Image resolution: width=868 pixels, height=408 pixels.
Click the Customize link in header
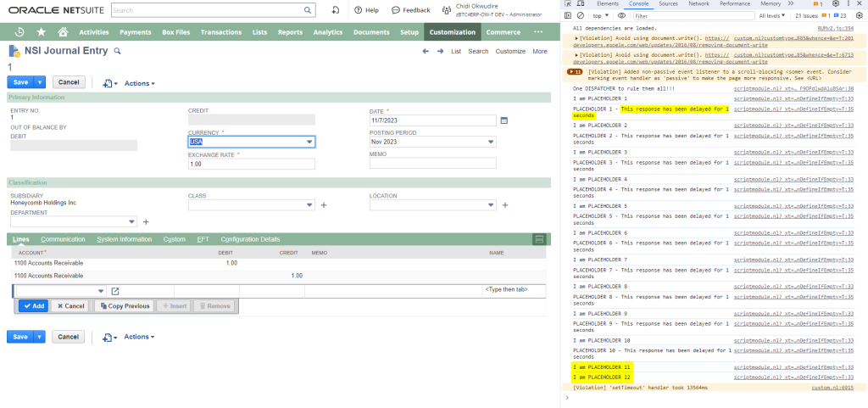(510, 52)
